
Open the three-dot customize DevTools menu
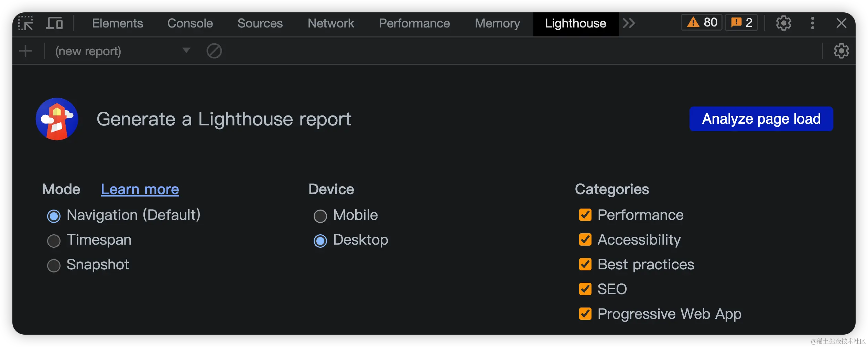tap(812, 23)
